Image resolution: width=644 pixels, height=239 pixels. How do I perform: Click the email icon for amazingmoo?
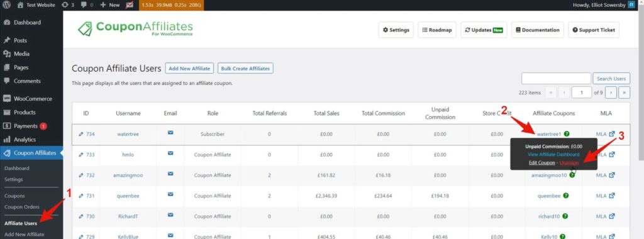pos(170,174)
